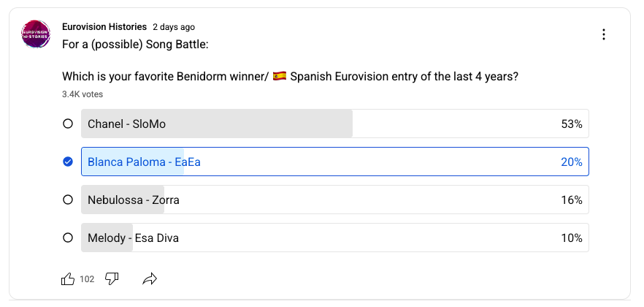Like the poll with thumbs up
The height and width of the screenshot is (307, 644).
tap(68, 278)
